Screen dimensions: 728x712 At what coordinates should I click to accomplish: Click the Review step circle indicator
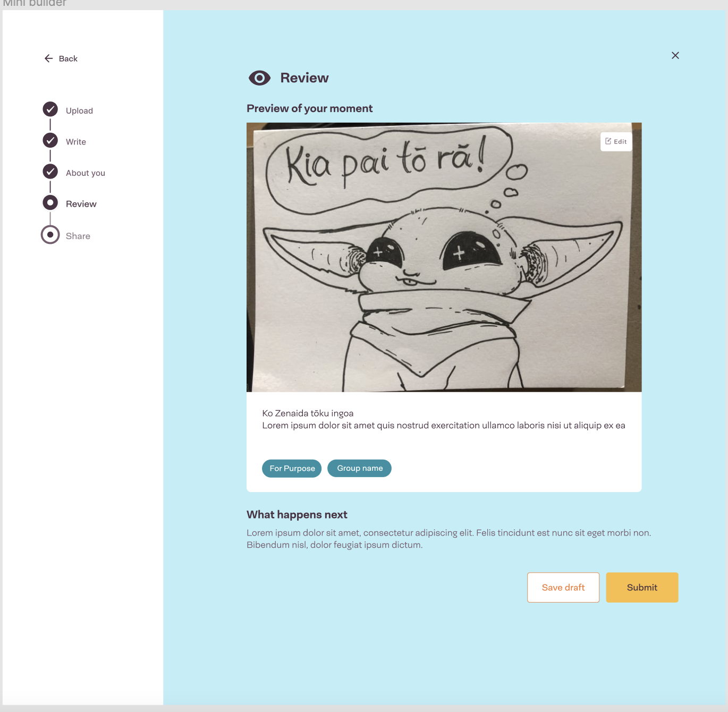pyautogui.click(x=50, y=203)
